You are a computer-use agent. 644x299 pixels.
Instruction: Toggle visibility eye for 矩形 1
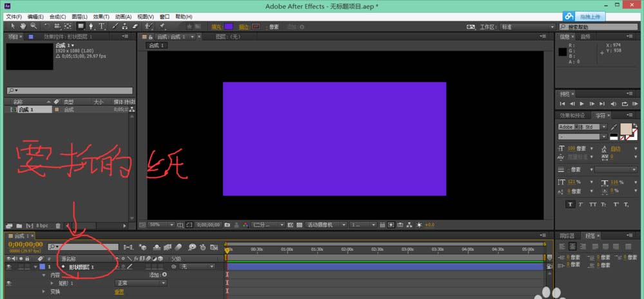pyautogui.click(x=9, y=283)
